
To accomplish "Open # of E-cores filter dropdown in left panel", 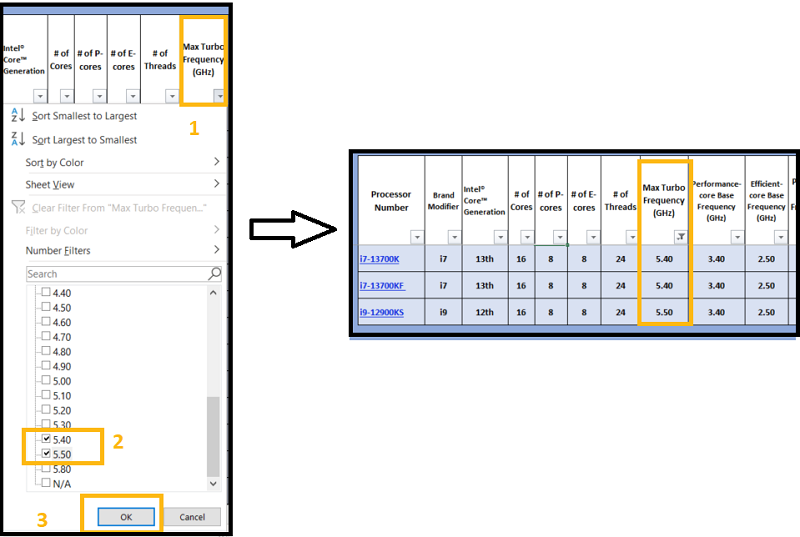I will (133, 96).
